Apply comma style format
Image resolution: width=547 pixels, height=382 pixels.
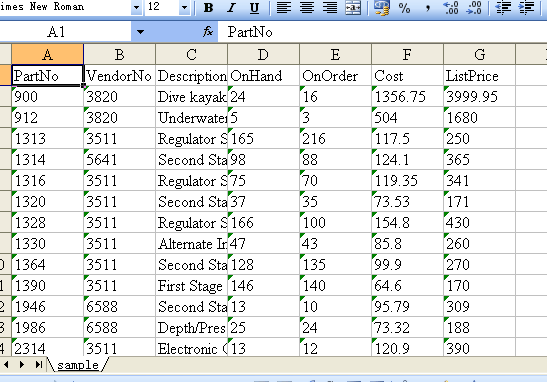click(x=427, y=7)
